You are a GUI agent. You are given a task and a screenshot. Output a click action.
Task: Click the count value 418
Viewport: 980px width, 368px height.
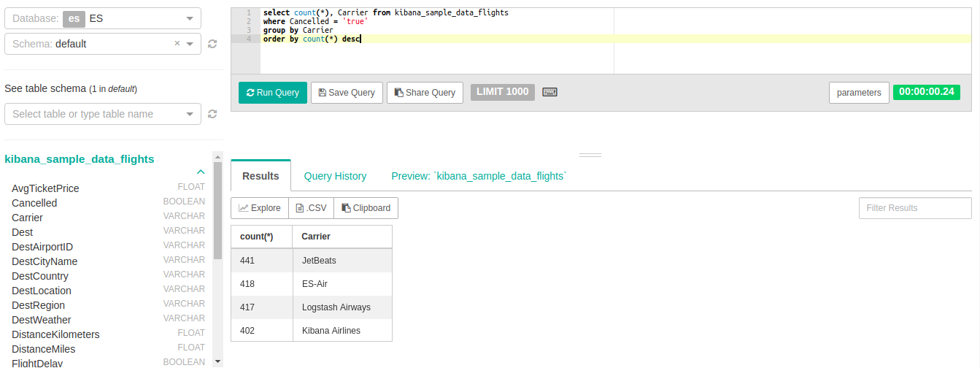261,284
